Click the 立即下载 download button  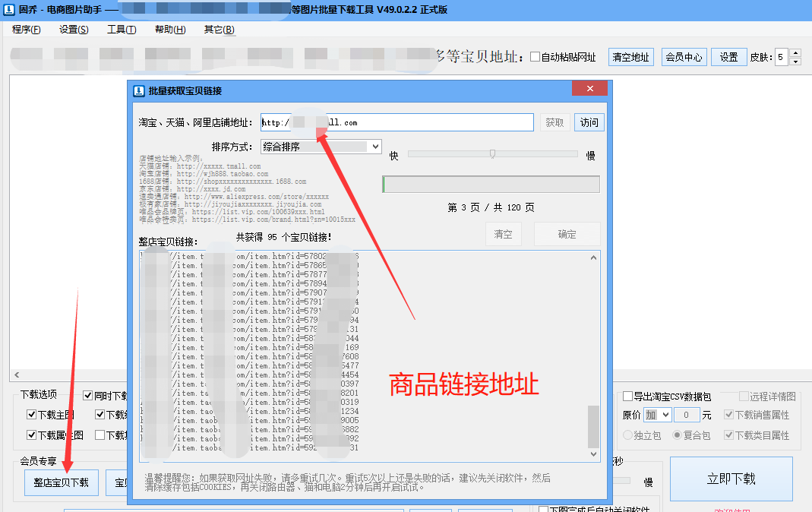pos(731,479)
